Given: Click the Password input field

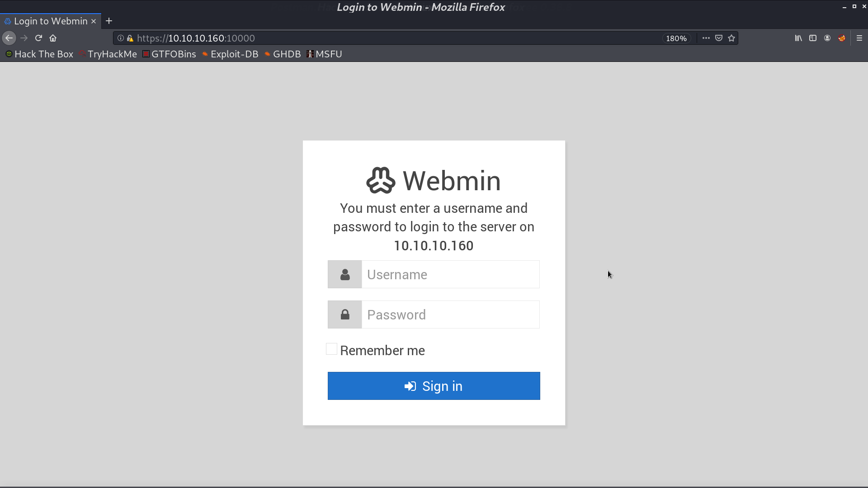Looking at the screenshot, I should (x=451, y=314).
